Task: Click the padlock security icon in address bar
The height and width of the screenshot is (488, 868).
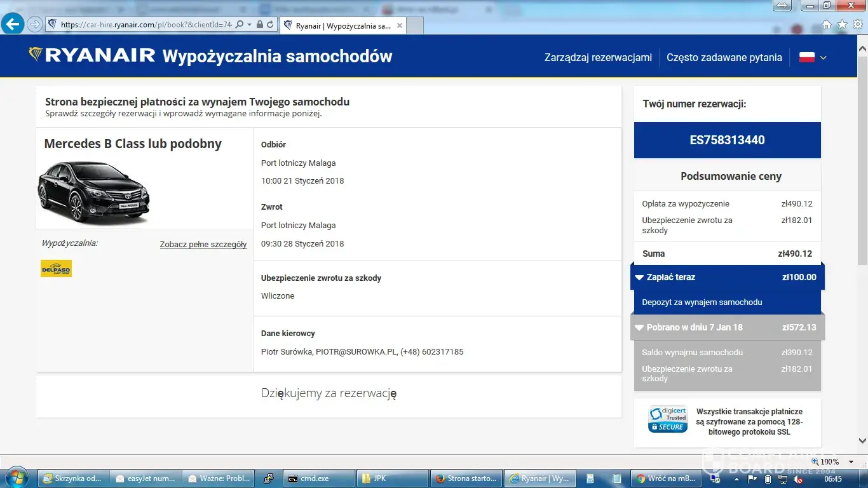Action: (259, 25)
